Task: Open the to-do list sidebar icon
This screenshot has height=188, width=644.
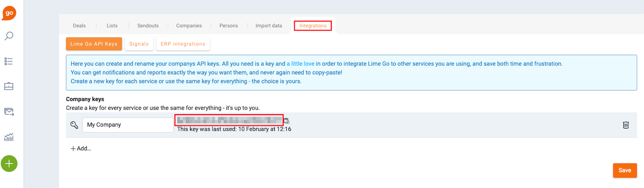Action: coord(9,61)
